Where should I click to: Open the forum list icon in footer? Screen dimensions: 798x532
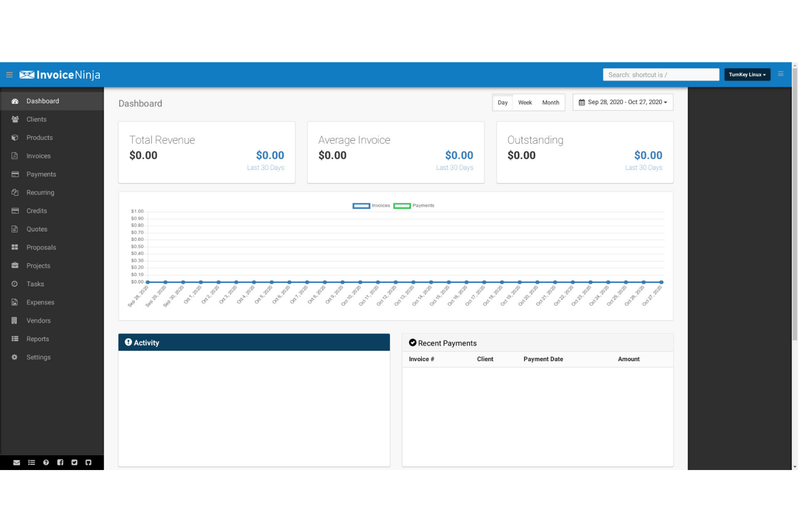tap(31, 462)
